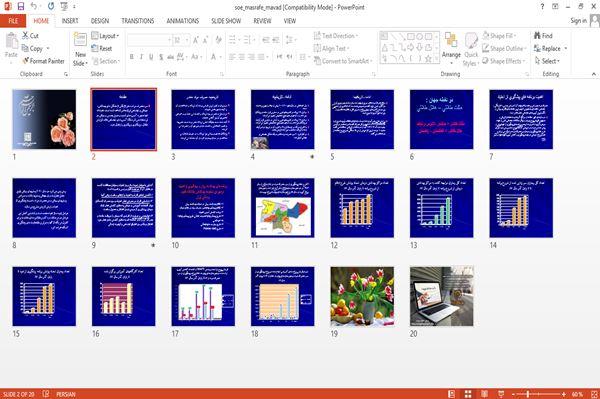Viewport: 600px width, 399px height.
Task: Switch to the DESIGN tab
Action: click(100, 21)
